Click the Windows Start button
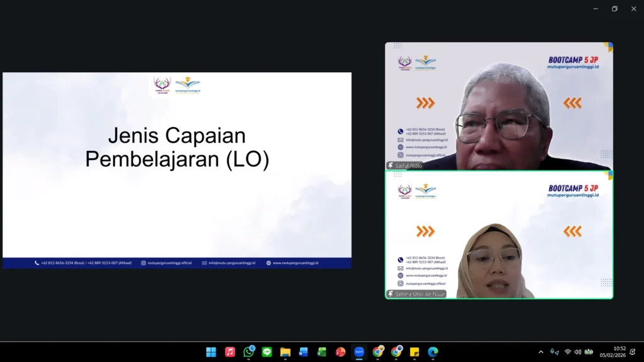This screenshot has width=644, height=362. coord(211,352)
